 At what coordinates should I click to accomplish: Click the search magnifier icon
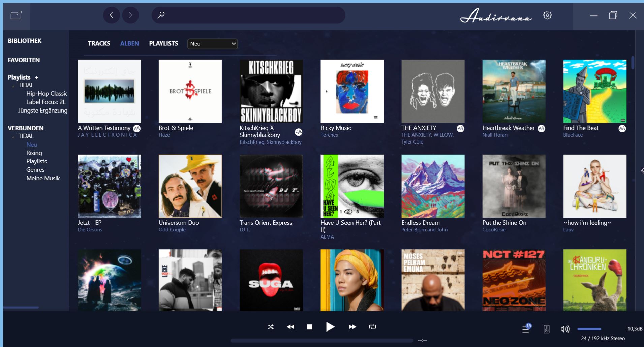[x=161, y=15]
